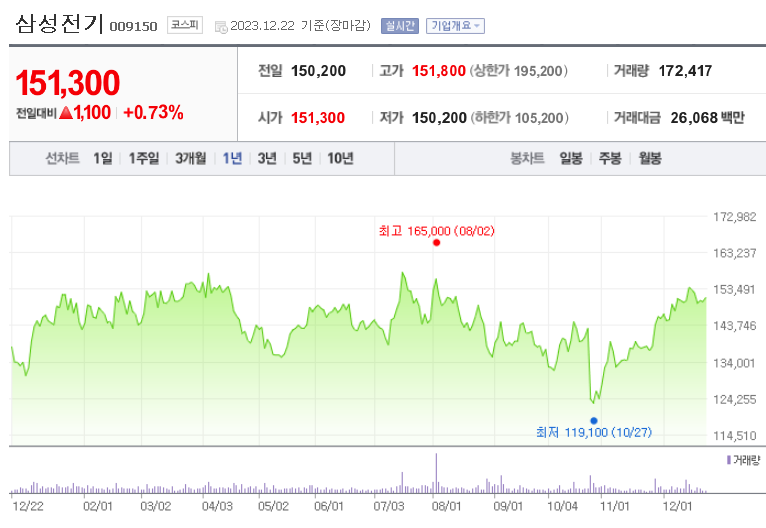Click the stock code 009150

(x=133, y=26)
